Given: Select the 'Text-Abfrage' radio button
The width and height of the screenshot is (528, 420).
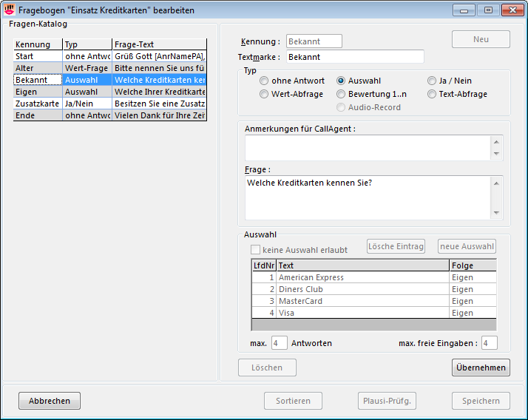Looking at the screenshot, I should tap(432, 94).
